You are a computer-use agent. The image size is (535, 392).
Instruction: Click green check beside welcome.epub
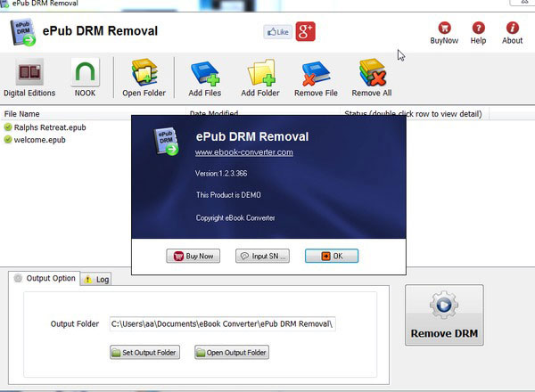[8, 139]
